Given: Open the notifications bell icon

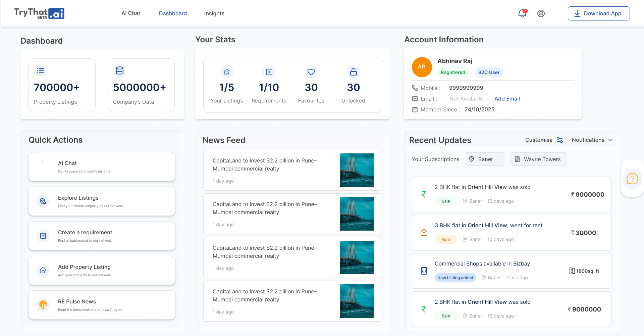Looking at the screenshot, I should click(x=522, y=13).
